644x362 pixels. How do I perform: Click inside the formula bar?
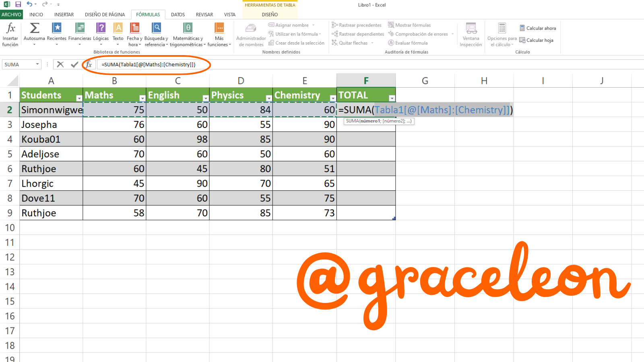[370, 64]
